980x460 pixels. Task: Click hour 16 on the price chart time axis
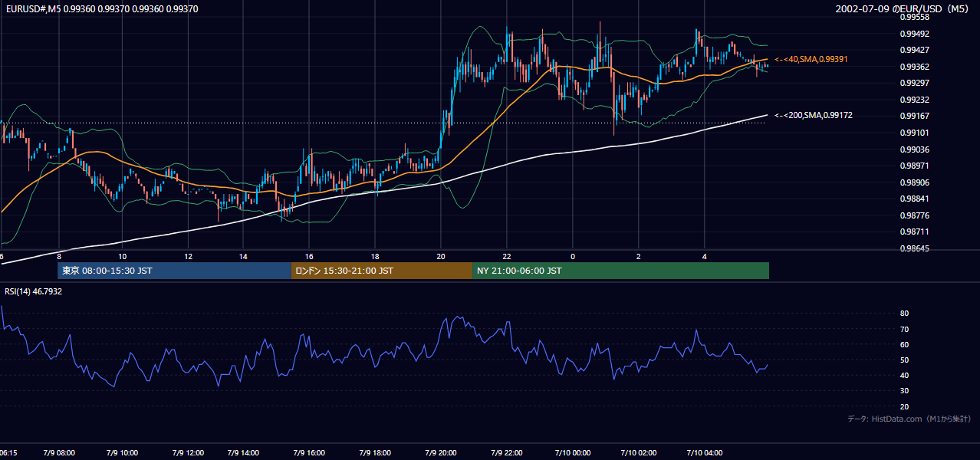coord(308,256)
